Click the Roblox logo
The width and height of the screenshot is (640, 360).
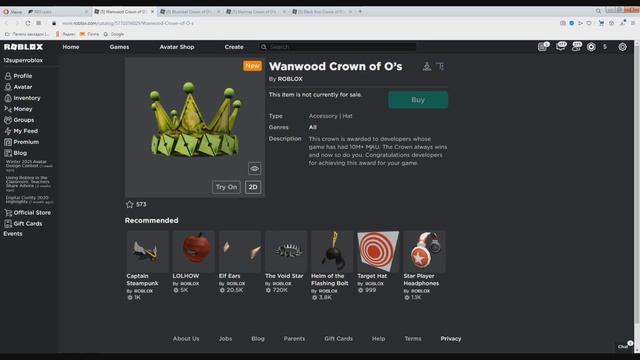(x=23, y=47)
